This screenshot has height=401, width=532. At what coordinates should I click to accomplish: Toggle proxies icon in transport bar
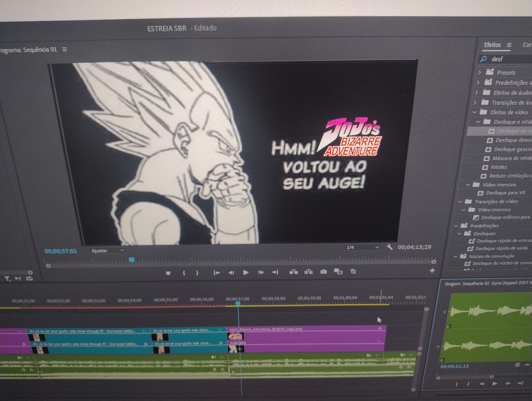pyautogui.click(x=353, y=271)
